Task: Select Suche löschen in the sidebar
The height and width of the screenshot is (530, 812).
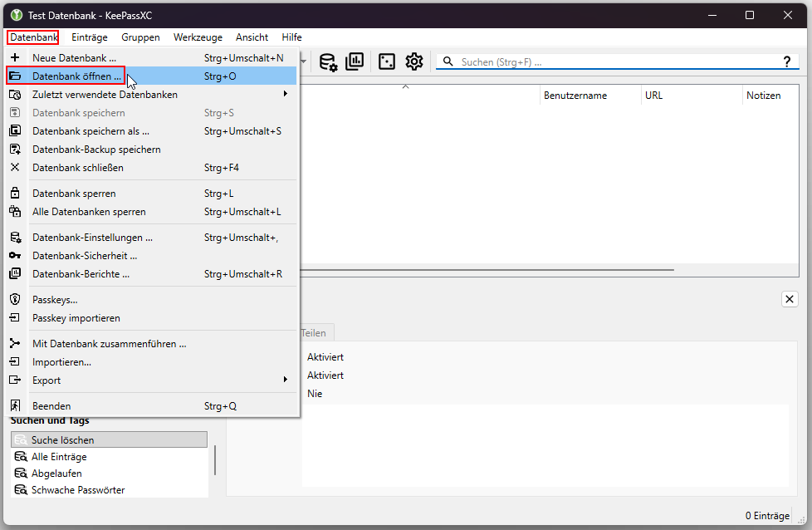Action: pos(109,439)
